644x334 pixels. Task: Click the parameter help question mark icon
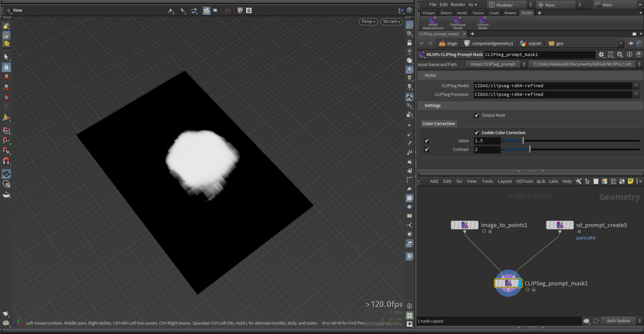click(639, 54)
